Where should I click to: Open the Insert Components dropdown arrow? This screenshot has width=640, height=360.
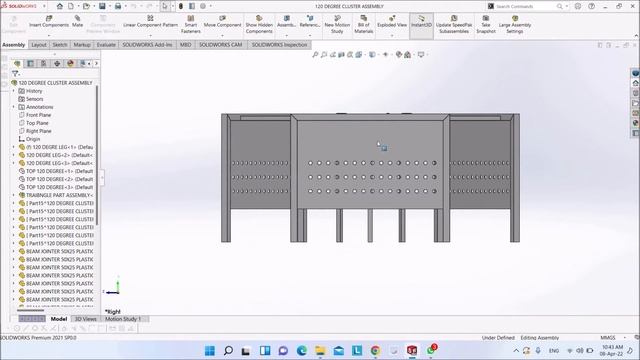point(49,36)
